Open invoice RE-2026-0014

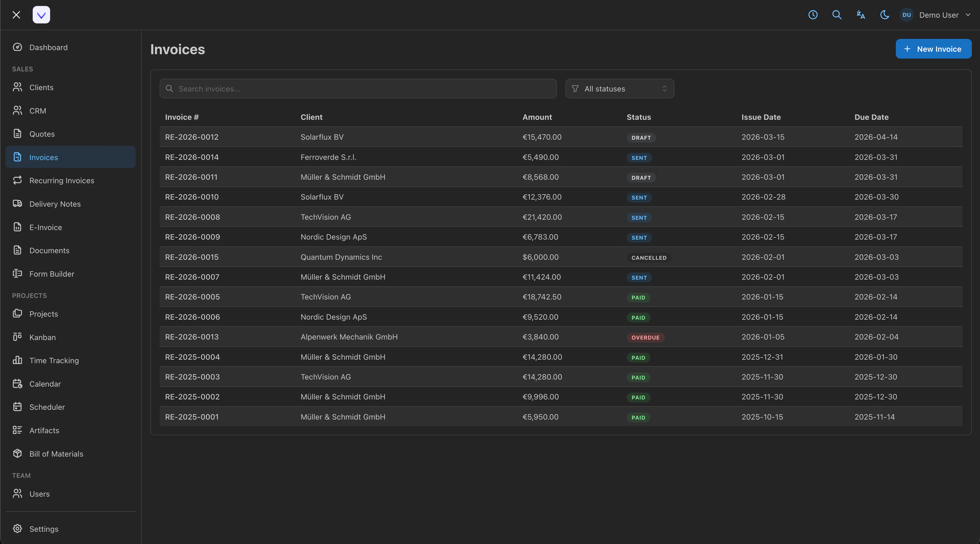click(192, 157)
